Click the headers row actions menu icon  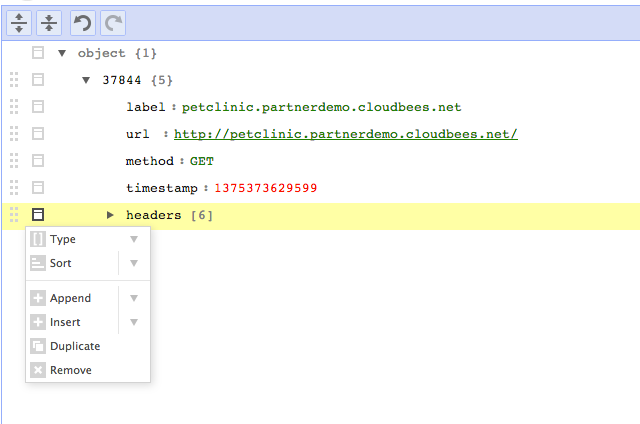click(38, 214)
